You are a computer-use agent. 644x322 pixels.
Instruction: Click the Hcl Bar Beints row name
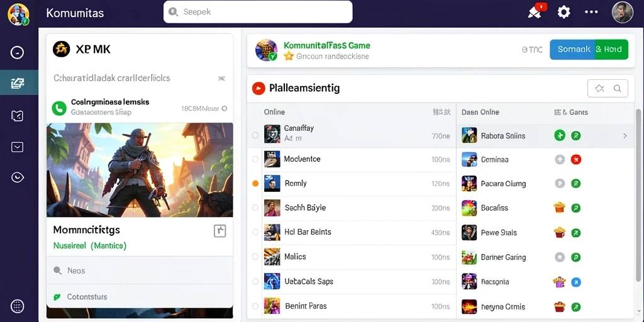308,232
